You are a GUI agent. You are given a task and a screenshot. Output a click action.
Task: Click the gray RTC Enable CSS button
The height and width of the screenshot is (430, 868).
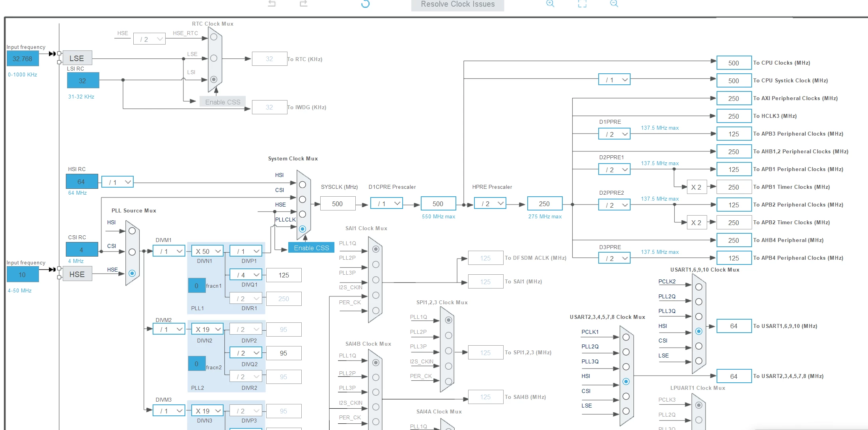(x=222, y=102)
